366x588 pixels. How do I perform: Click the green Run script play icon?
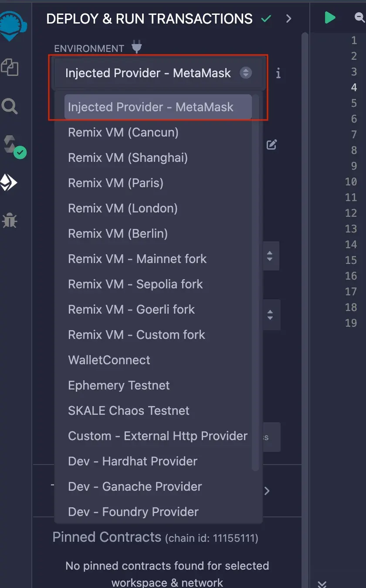point(330,17)
